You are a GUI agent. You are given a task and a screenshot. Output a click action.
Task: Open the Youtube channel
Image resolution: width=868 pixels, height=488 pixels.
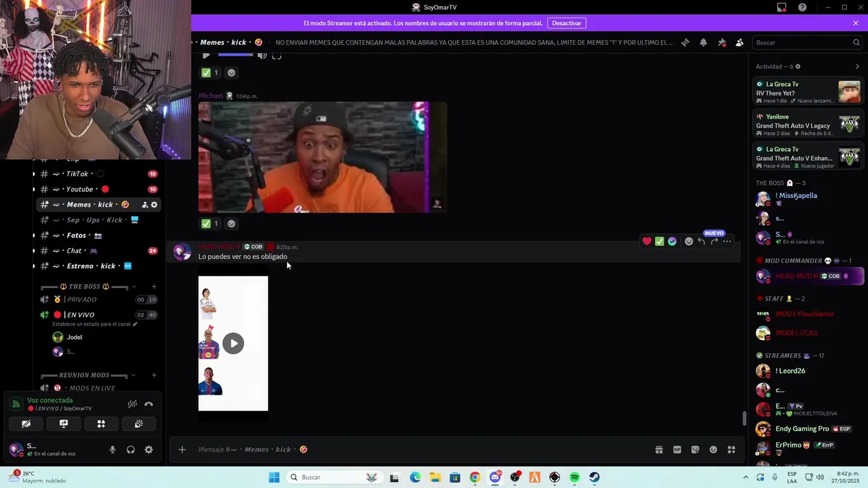pos(98,189)
